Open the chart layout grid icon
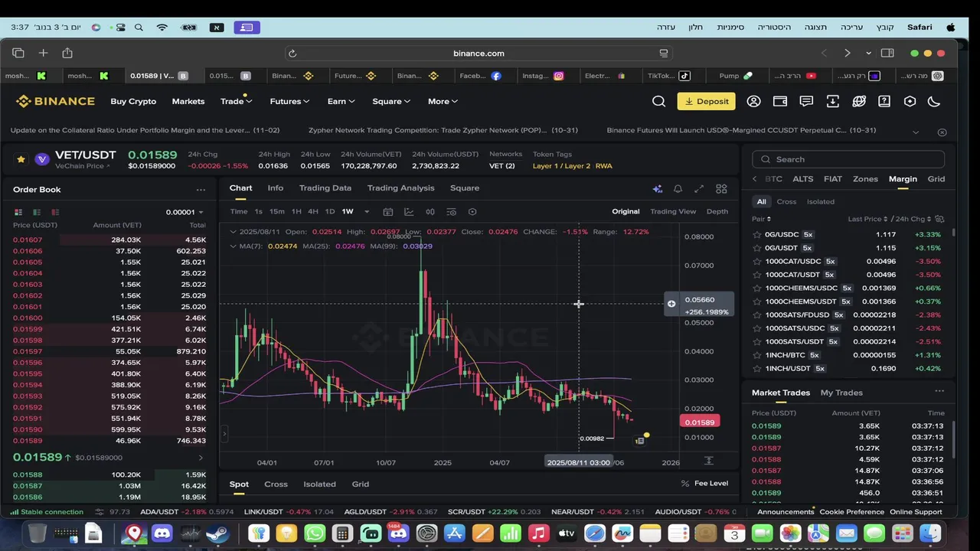The width and height of the screenshot is (980, 551). pyautogui.click(x=721, y=188)
